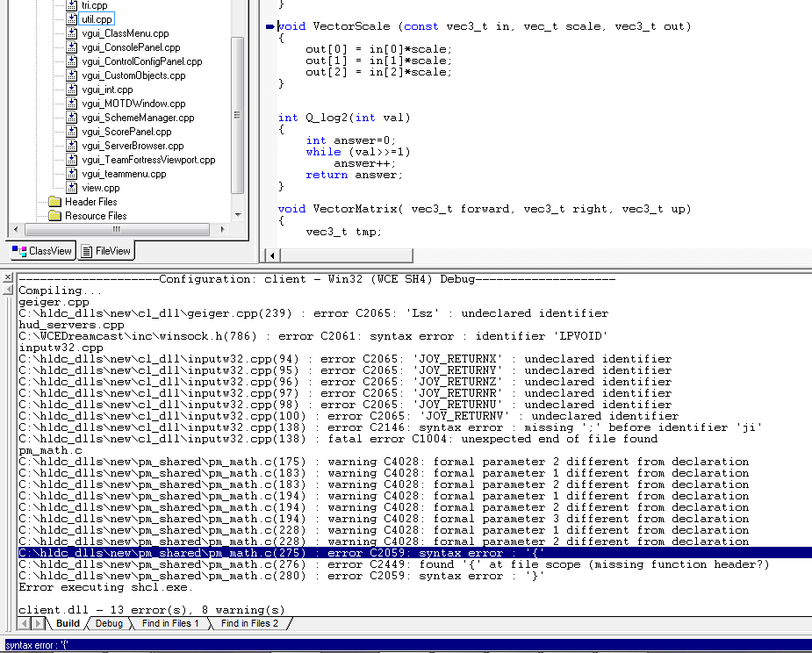The height and width of the screenshot is (653, 812).
Task: Click the vgui_int.cpp file icon
Action: point(72,90)
